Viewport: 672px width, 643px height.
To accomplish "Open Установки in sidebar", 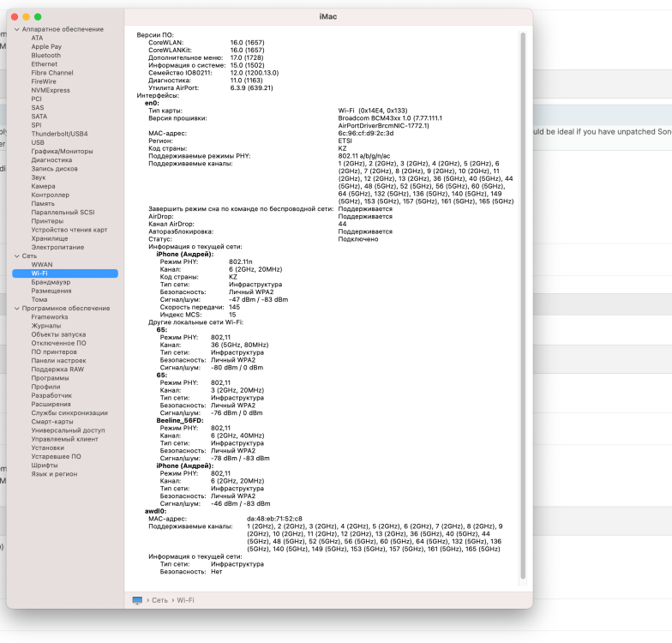I will pos(48,448).
